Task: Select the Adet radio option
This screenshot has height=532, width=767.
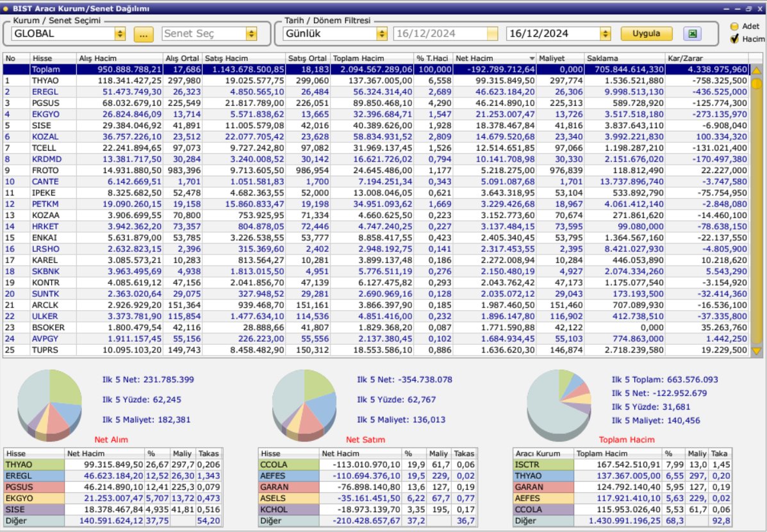Action: tap(734, 26)
